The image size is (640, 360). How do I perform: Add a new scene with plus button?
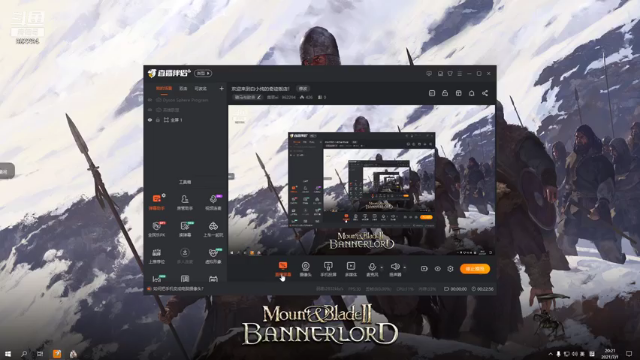221,88
